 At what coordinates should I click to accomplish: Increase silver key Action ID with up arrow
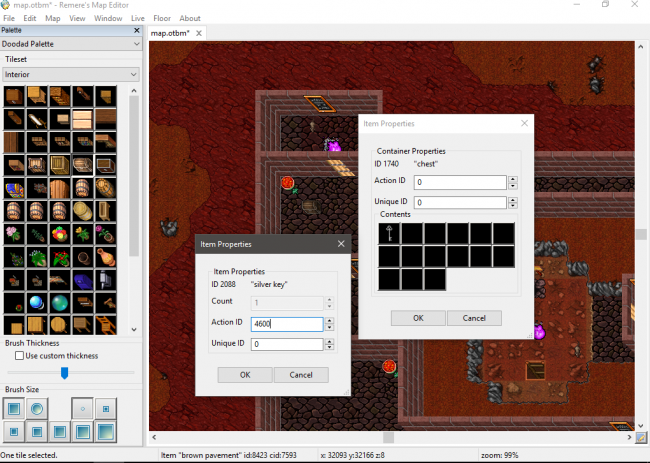(x=330, y=321)
